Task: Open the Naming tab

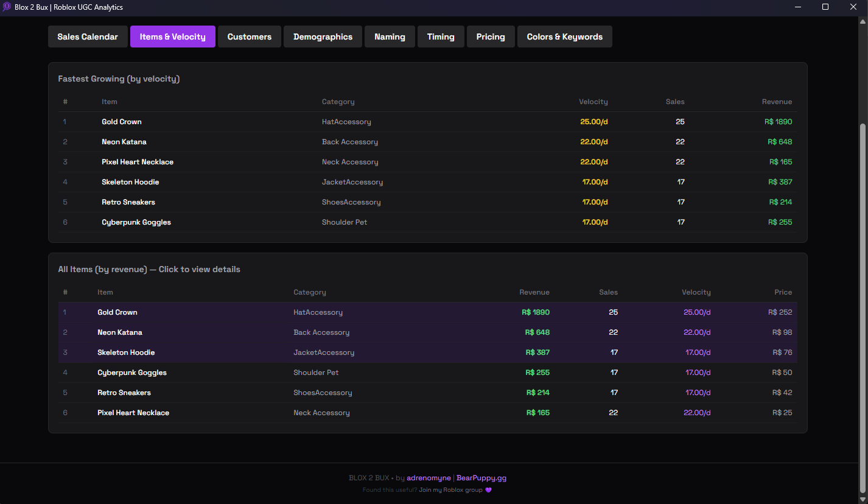Action: click(x=390, y=37)
